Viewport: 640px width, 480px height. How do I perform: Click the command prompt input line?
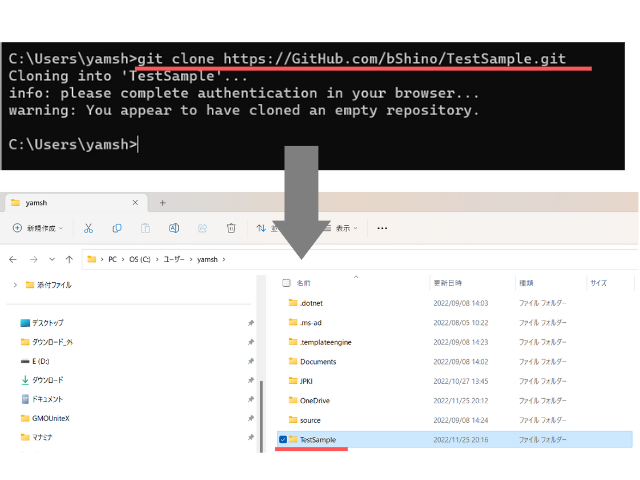point(73,144)
